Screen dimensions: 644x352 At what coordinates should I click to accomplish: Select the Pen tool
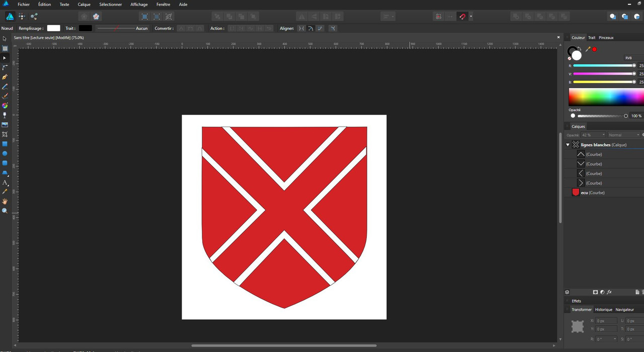[5, 77]
